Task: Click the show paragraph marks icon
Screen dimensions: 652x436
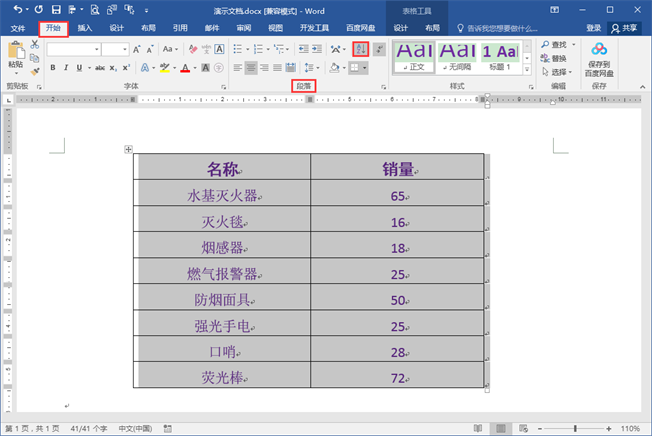Action: 379,49
